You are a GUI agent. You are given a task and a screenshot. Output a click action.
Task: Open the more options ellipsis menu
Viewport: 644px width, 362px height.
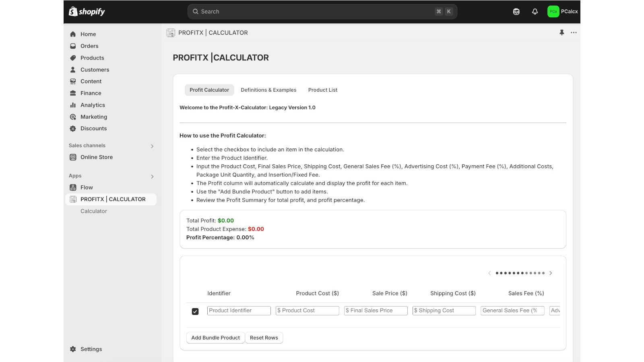coord(574,33)
